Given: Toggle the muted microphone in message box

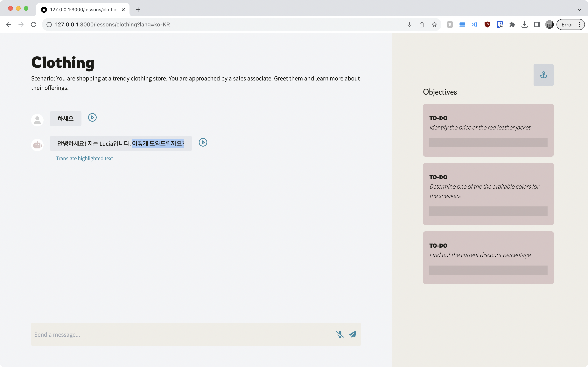Looking at the screenshot, I should [340, 334].
